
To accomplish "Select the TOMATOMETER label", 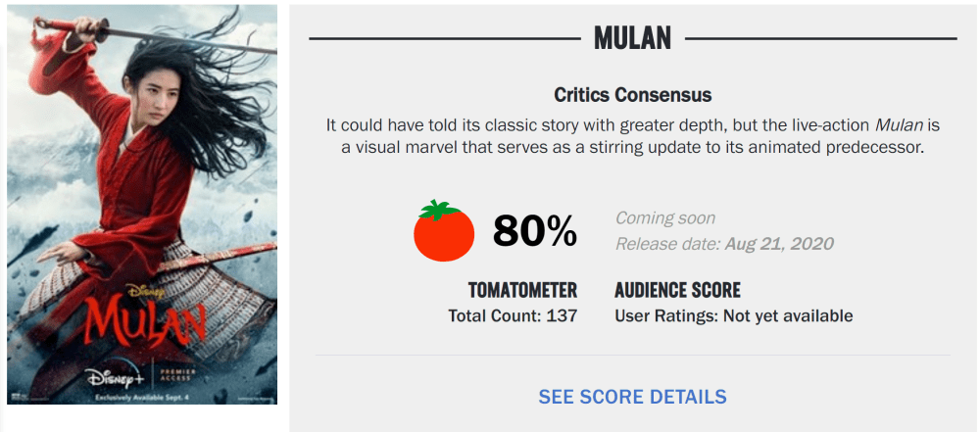I will click(522, 291).
